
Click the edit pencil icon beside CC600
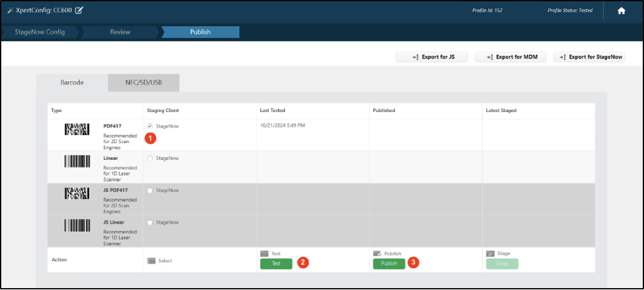[x=79, y=11]
